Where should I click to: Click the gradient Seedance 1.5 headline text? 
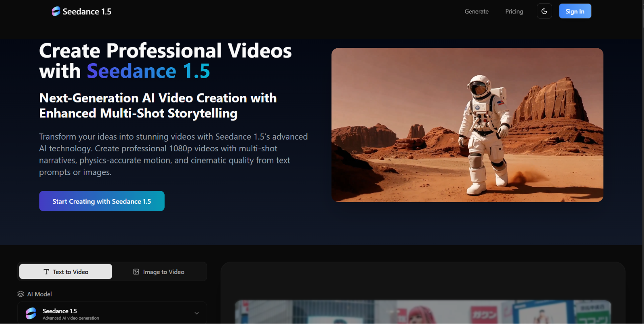[148, 71]
